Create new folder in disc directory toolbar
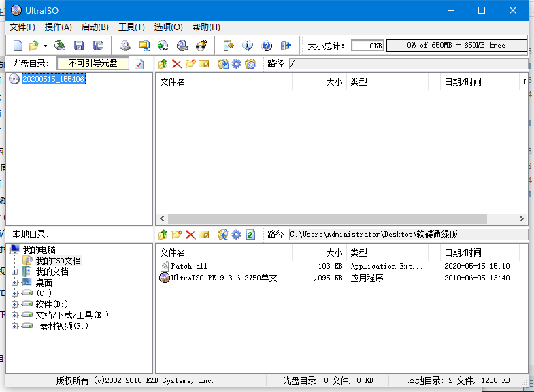 pyautogui.click(x=190, y=64)
